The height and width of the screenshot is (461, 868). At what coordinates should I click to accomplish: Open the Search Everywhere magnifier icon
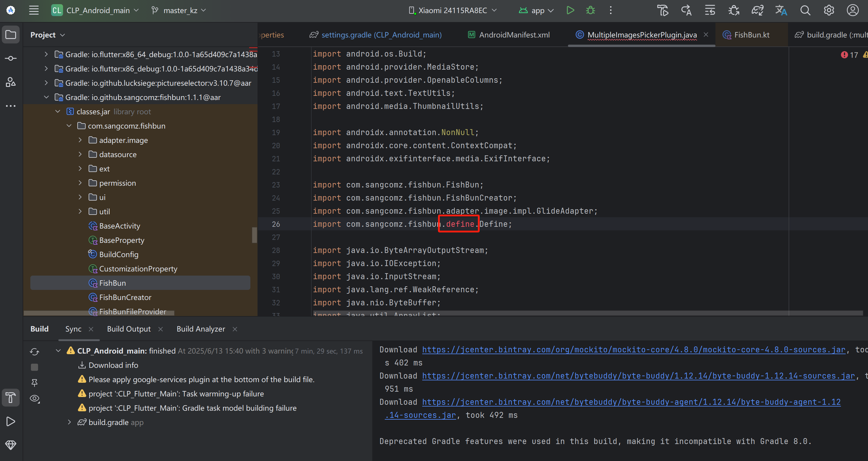coord(805,10)
